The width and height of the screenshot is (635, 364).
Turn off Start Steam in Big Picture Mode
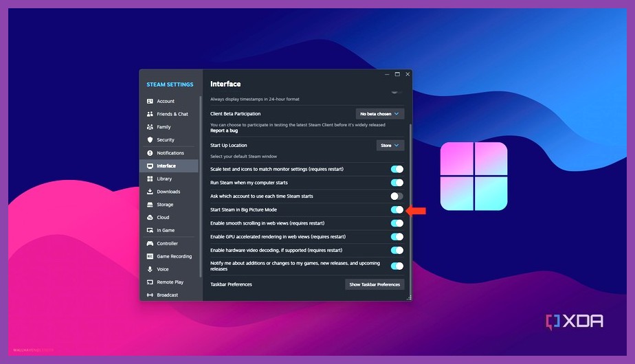pyautogui.click(x=397, y=209)
